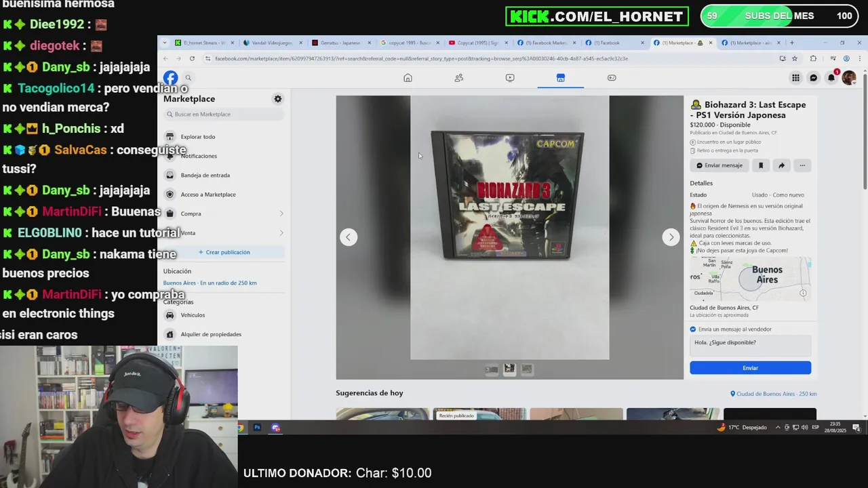Open the account profile picture menu

[x=848, y=78]
